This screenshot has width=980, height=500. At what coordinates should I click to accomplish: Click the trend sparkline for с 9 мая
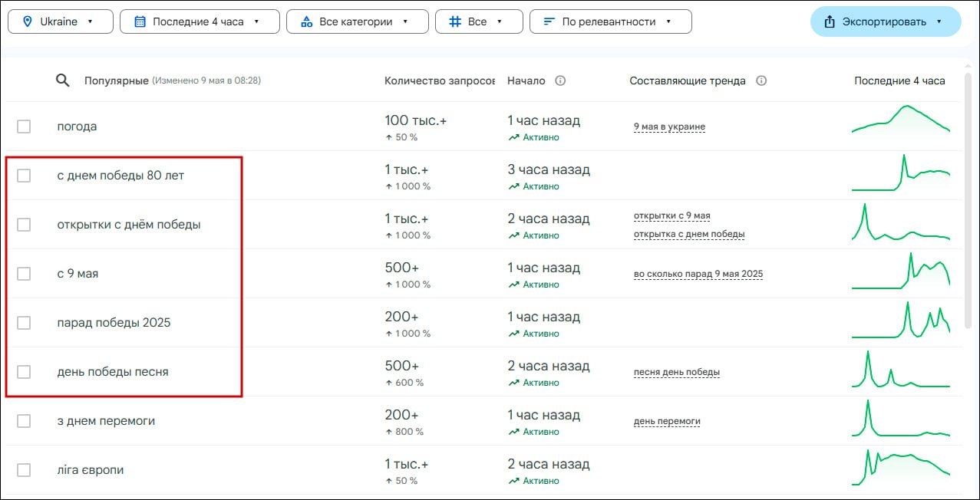point(900,273)
